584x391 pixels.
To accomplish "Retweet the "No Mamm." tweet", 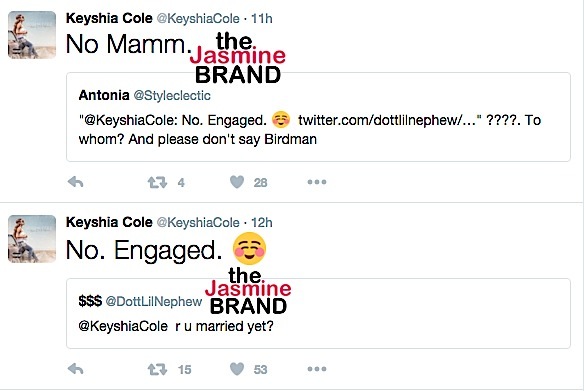I will tap(157, 182).
